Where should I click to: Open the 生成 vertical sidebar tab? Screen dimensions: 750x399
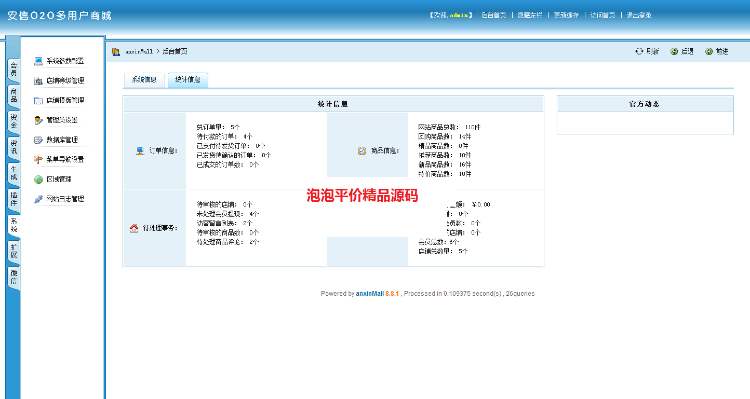click(x=13, y=174)
